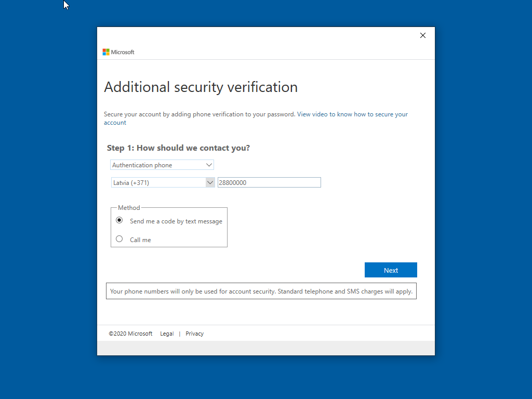Click the "Call me" option label
The height and width of the screenshot is (399, 532).
[x=140, y=240]
